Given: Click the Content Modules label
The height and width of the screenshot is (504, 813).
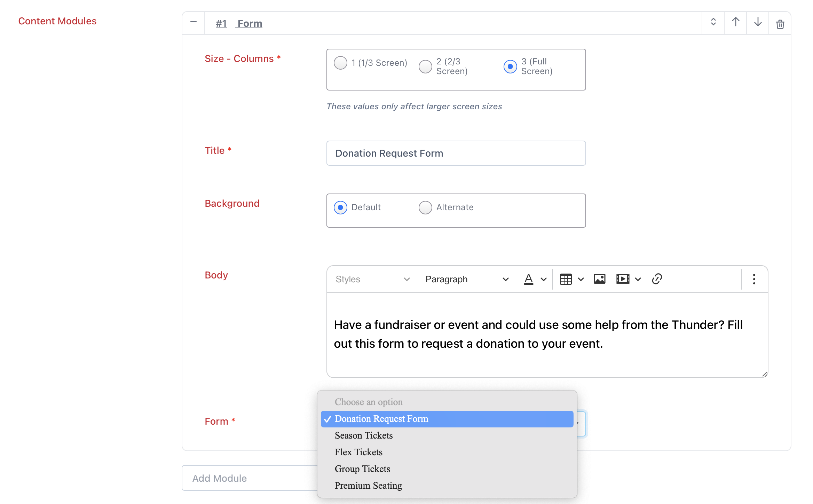Looking at the screenshot, I should click(57, 21).
